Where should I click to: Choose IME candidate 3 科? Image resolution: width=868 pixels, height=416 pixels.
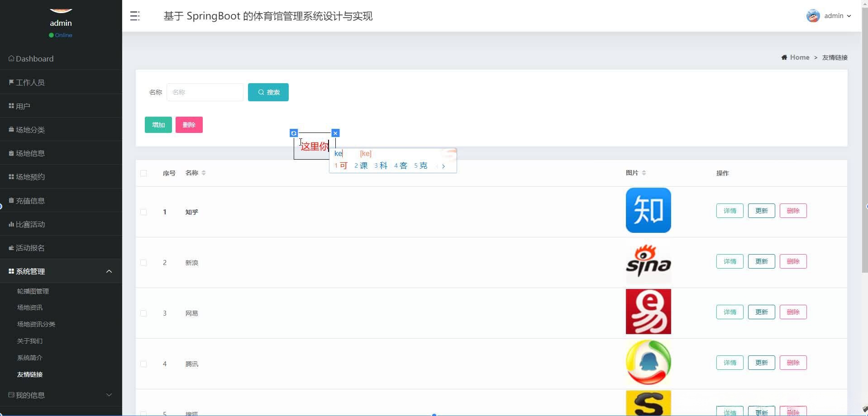(381, 165)
